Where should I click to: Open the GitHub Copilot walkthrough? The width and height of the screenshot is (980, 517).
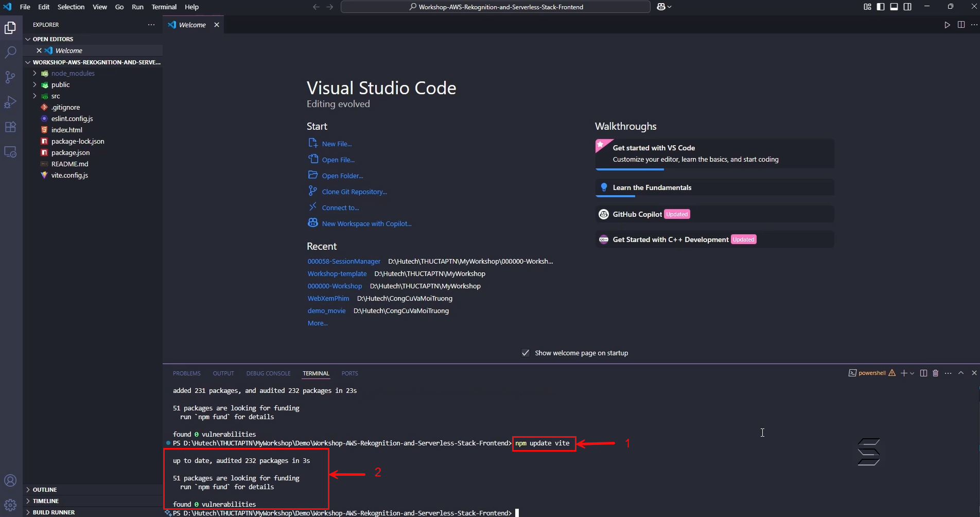[715, 214]
